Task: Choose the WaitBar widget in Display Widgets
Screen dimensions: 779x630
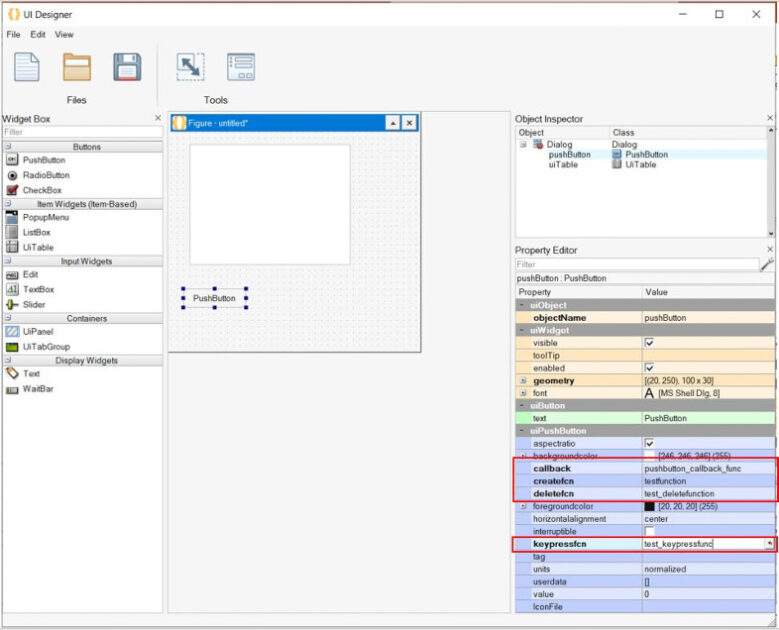Action: (38, 389)
